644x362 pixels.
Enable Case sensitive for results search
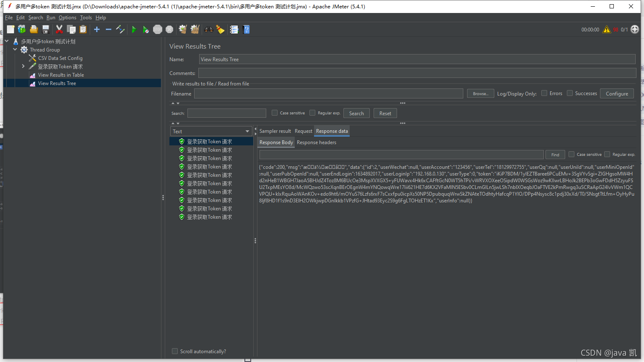pyautogui.click(x=275, y=113)
